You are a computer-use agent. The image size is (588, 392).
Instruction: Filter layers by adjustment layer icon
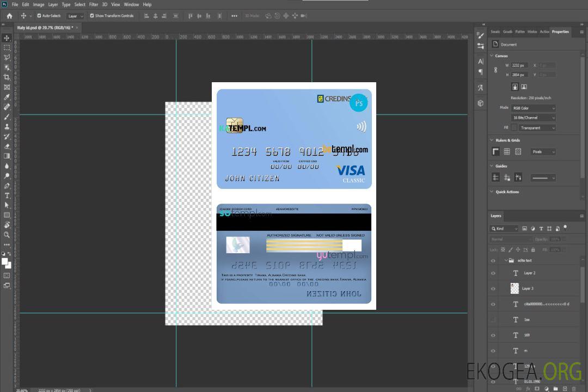tap(533, 229)
